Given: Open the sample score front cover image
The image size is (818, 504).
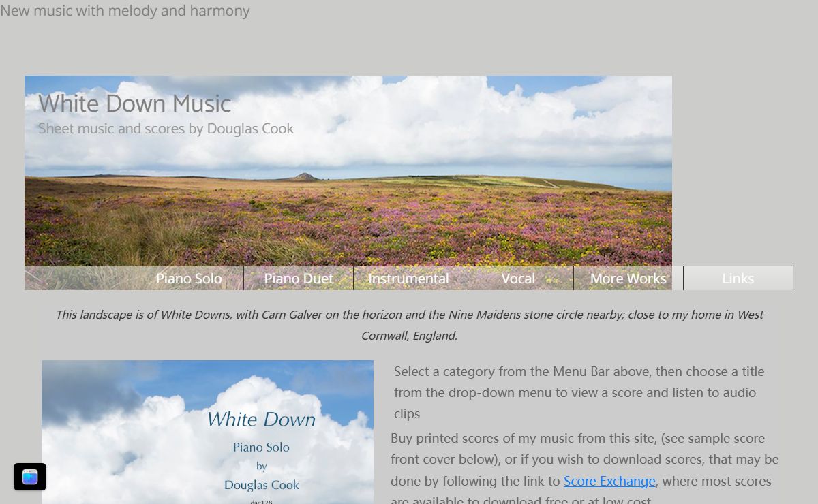Looking at the screenshot, I should point(207,432).
